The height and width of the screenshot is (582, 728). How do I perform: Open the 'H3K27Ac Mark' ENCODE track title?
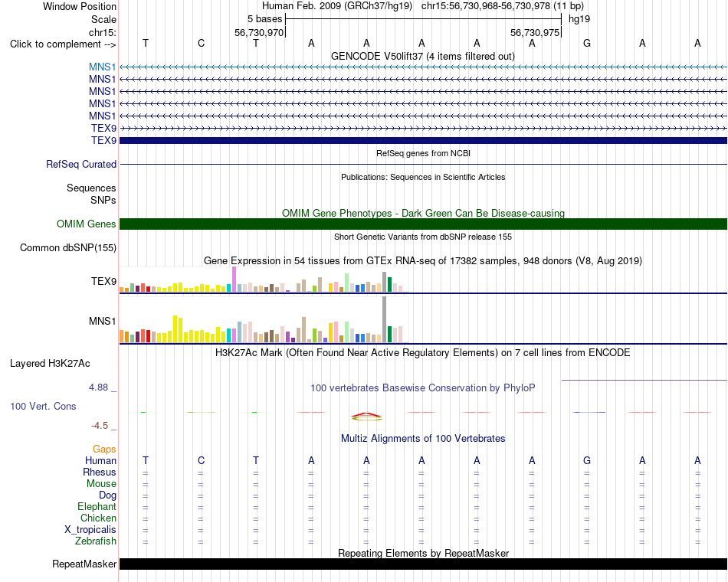[423, 353]
